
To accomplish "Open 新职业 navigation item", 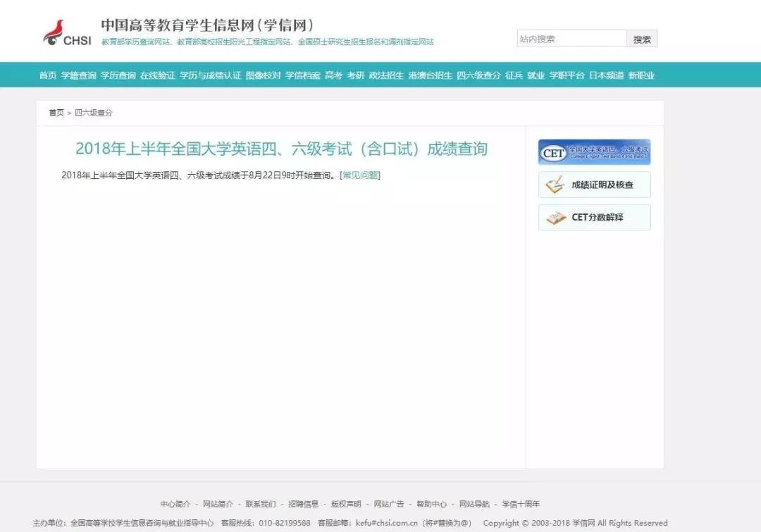I will tap(642, 75).
